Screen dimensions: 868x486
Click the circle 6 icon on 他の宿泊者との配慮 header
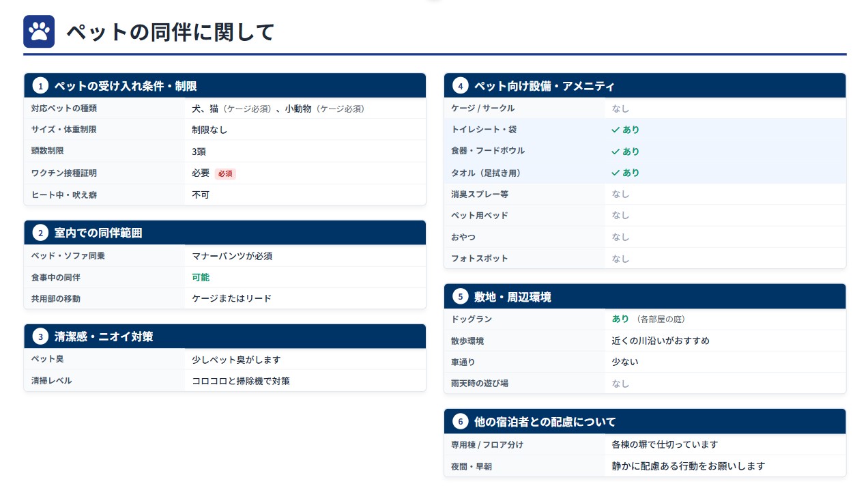(460, 421)
